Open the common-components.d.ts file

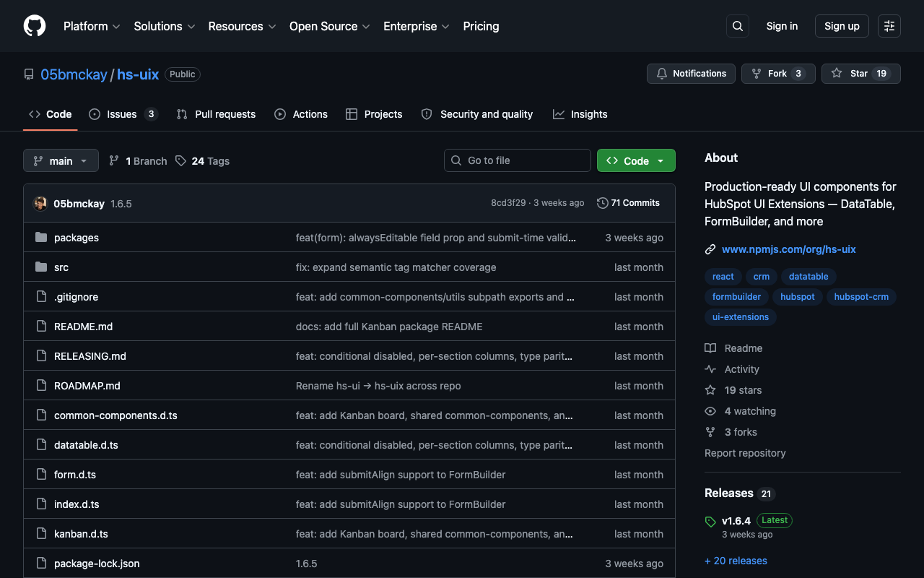(115, 415)
